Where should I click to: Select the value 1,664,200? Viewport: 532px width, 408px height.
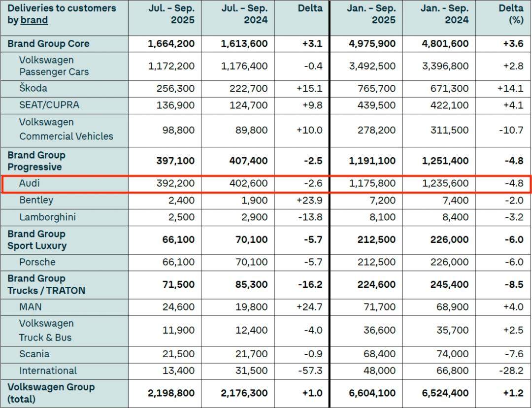coord(171,44)
